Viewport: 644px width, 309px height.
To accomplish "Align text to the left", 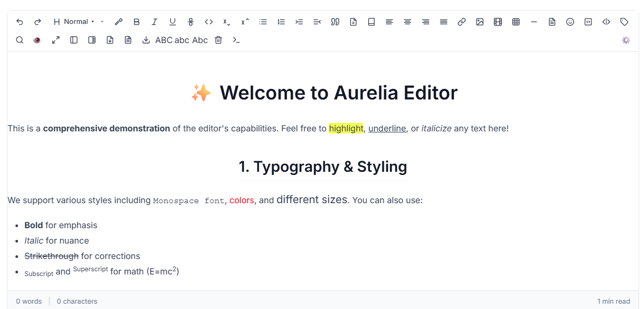I will pyautogui.click(x=389, y=22).
